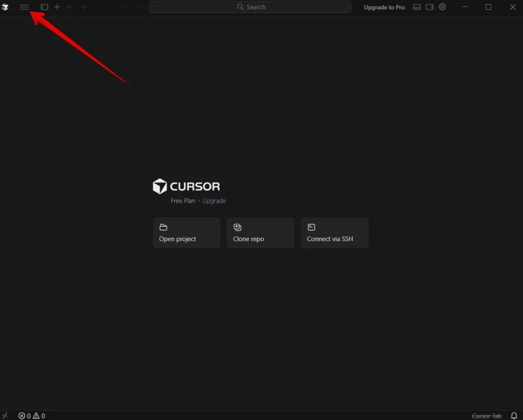
Task: Open notifications bell icon
Action: point(514,416)
